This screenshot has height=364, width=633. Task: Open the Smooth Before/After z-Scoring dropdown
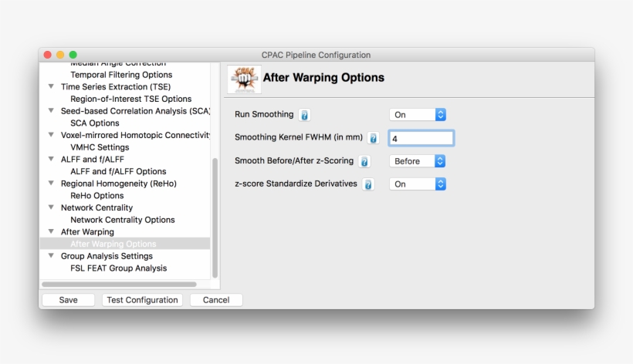click(x=418, y=161)
